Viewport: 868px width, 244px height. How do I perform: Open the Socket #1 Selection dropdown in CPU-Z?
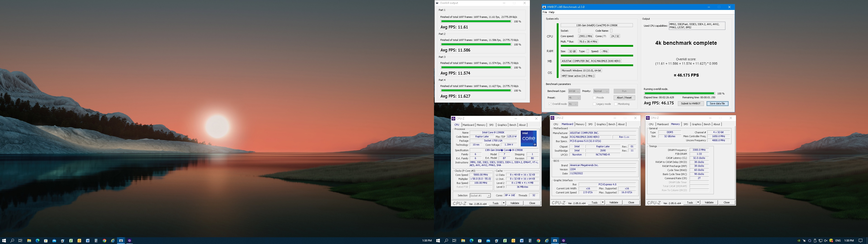click(x=480, y=195)
